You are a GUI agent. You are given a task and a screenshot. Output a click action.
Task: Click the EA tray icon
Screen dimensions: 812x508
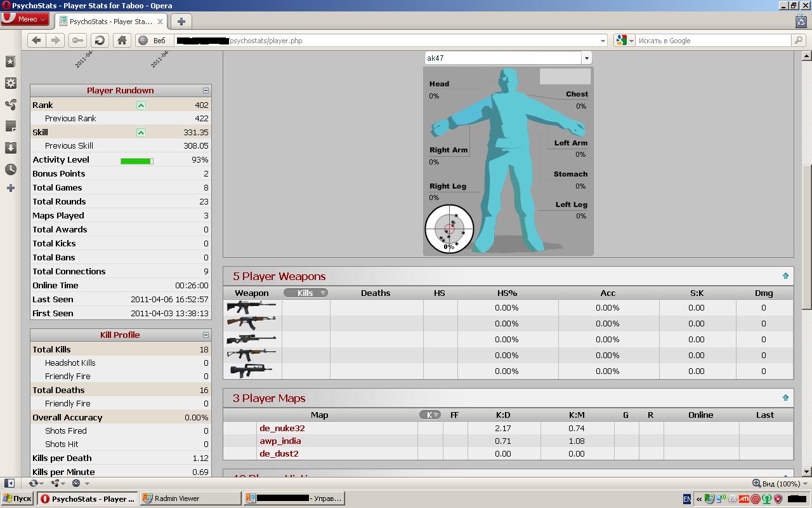pyautogui.click(x=733, y=499)
